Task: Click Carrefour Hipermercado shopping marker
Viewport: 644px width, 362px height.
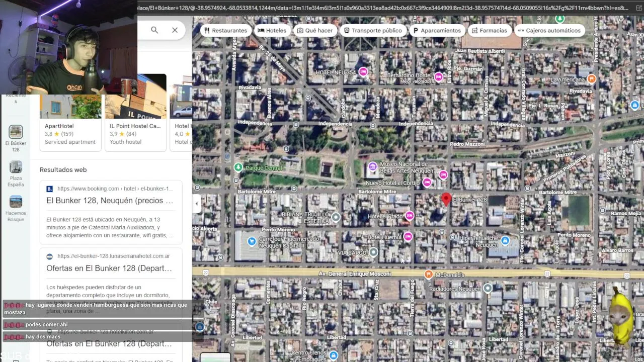Action: coord(252,241)
